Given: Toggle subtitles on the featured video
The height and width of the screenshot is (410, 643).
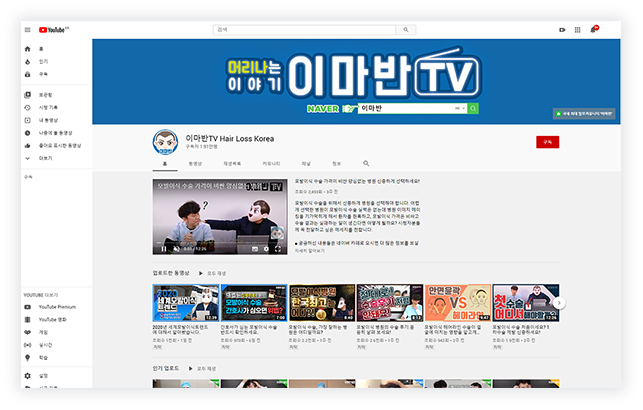Looking at the screenshot, I should click(255, 249).
